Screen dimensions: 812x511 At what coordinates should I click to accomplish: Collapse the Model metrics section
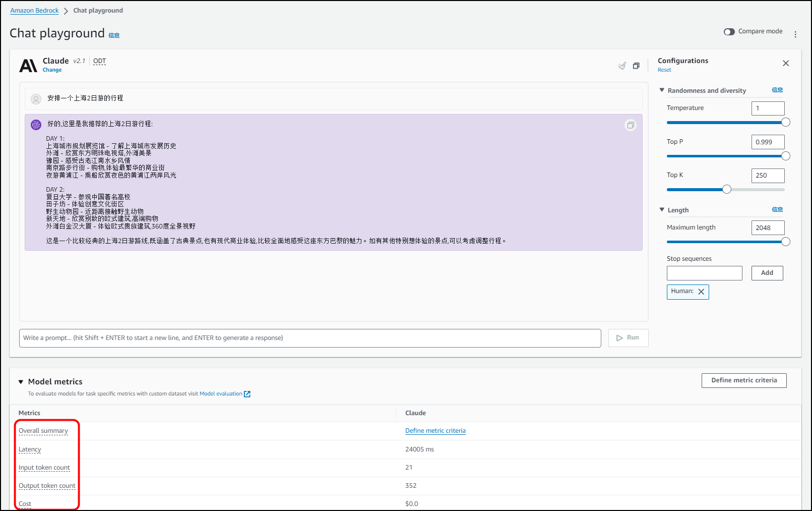point(21,382)
